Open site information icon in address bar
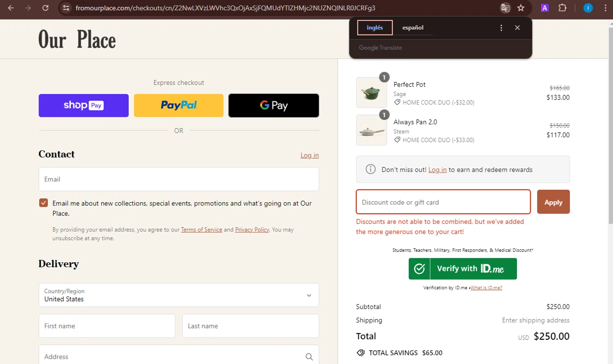This screenshot has height=364, width=613. [x=66, y=8]
